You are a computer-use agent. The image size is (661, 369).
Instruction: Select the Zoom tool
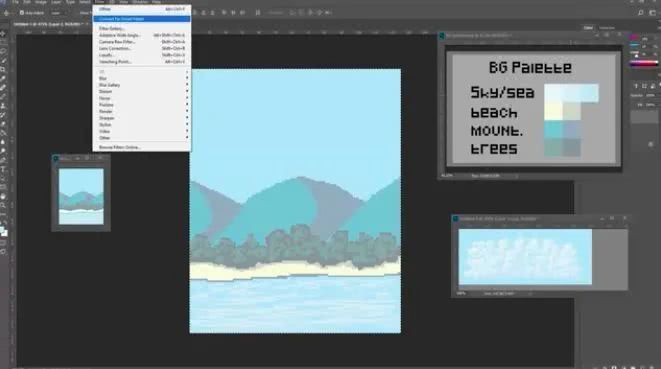(x=3, y=206)
